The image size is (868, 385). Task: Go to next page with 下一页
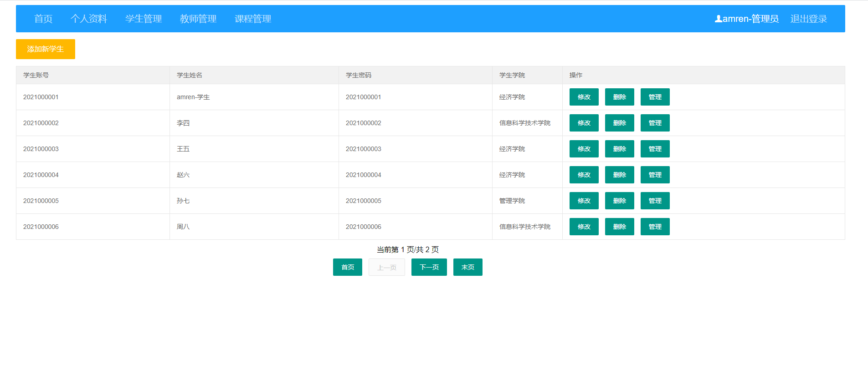tap(429, 267)
